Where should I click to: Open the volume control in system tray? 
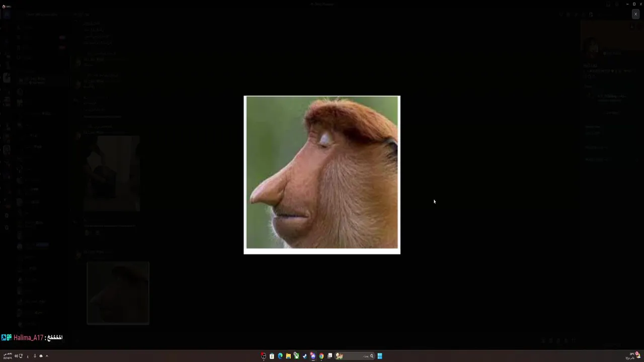point(16,356)
